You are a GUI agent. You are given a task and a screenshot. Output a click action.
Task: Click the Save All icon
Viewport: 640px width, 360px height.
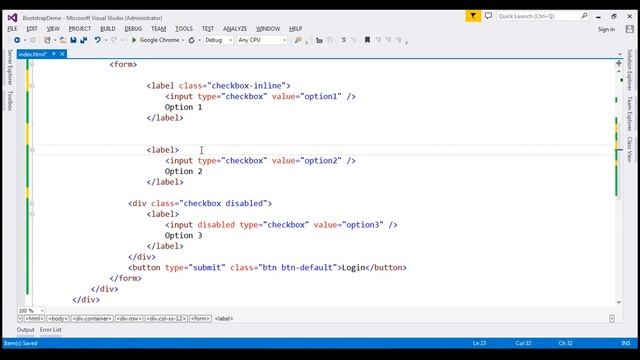[84, 40]
